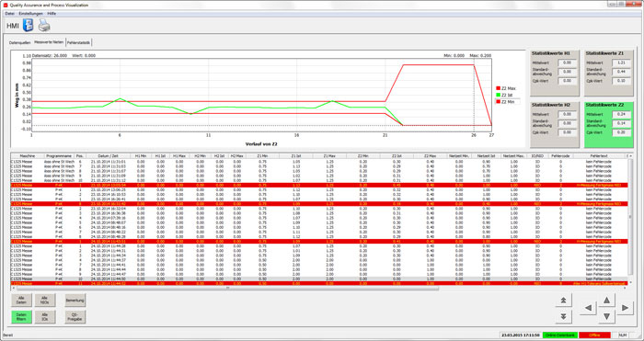The image size is (644, 341).
Task: Click the printer icon in the toolbar
Action: coord(44,26)
